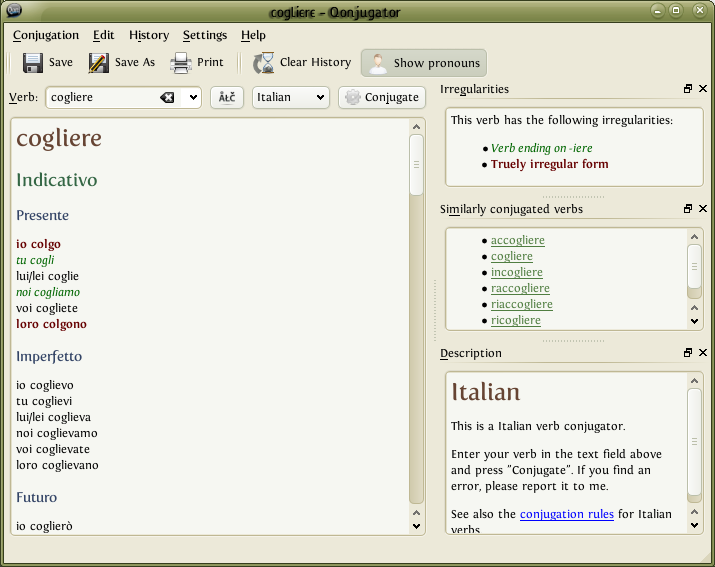Click the conjugation pane scrollbar handle
715x567 pixels.
tap(416, 165)
